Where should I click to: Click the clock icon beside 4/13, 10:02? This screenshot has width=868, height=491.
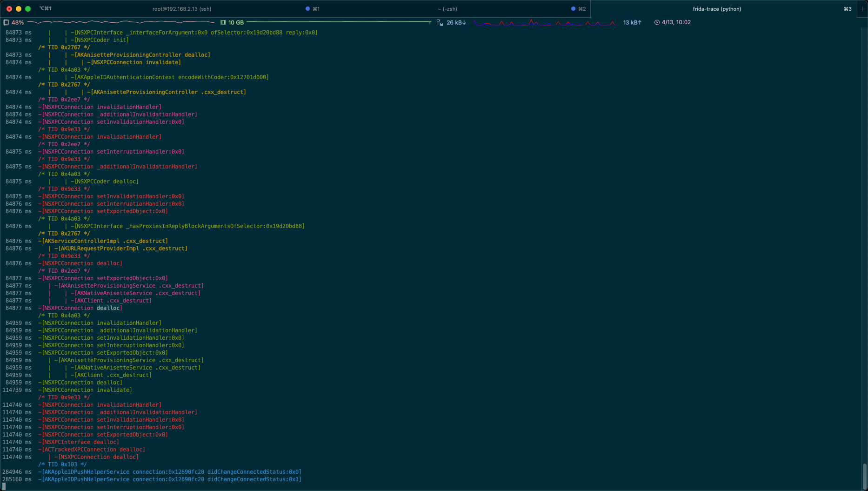[657, 22]
